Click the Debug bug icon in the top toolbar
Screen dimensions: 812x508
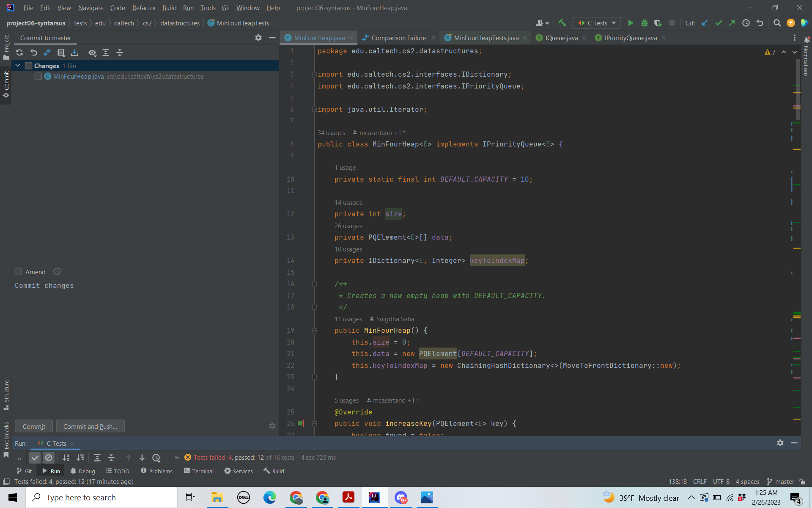click(x=645, y=23)
